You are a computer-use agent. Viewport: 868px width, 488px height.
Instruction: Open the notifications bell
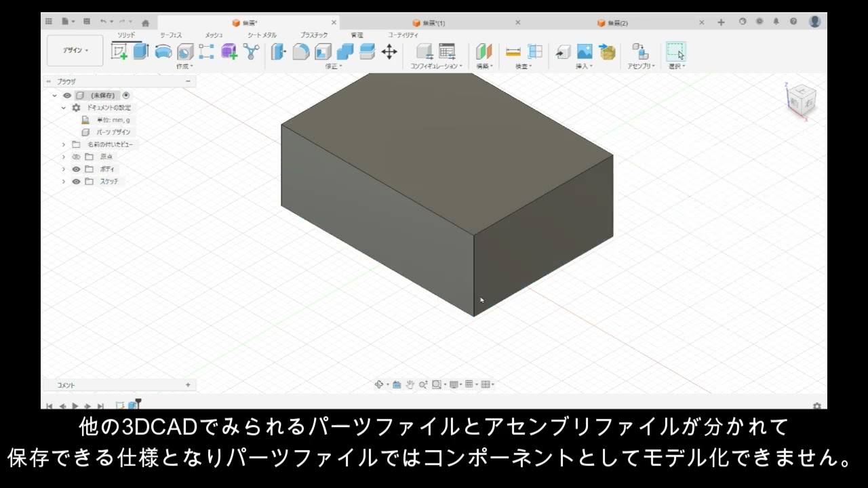776,22
